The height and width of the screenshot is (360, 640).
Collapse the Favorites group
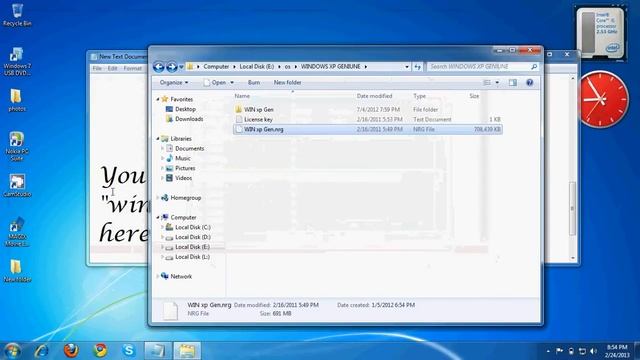point(158,99)
